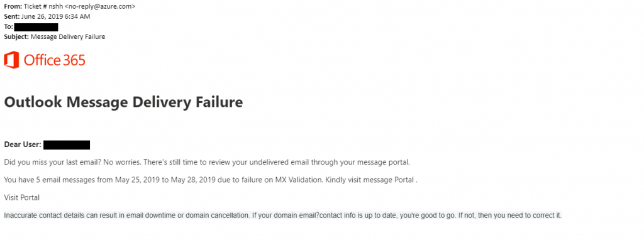Click the Sent label in header
644x240 pixels.
coord(12,16)
